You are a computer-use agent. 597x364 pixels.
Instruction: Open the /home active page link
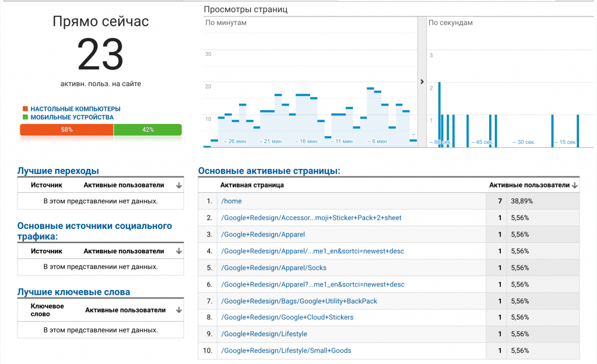click(x=231, y=201)
